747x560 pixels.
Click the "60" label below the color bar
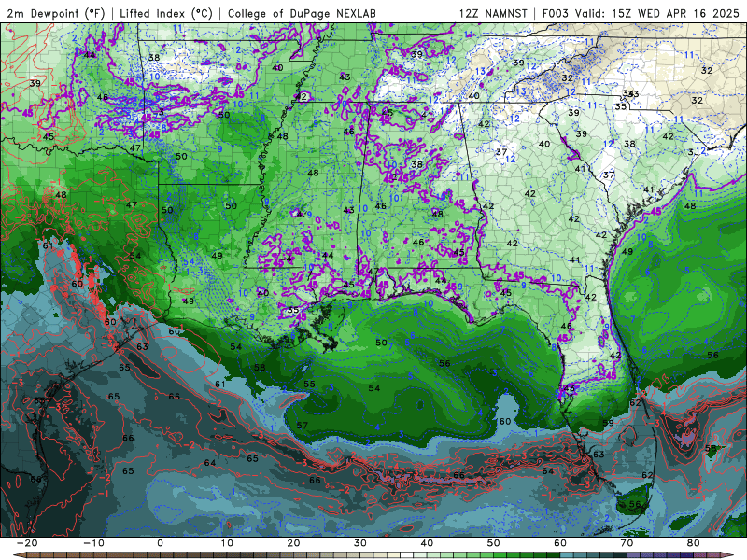[x=560, y=543]
